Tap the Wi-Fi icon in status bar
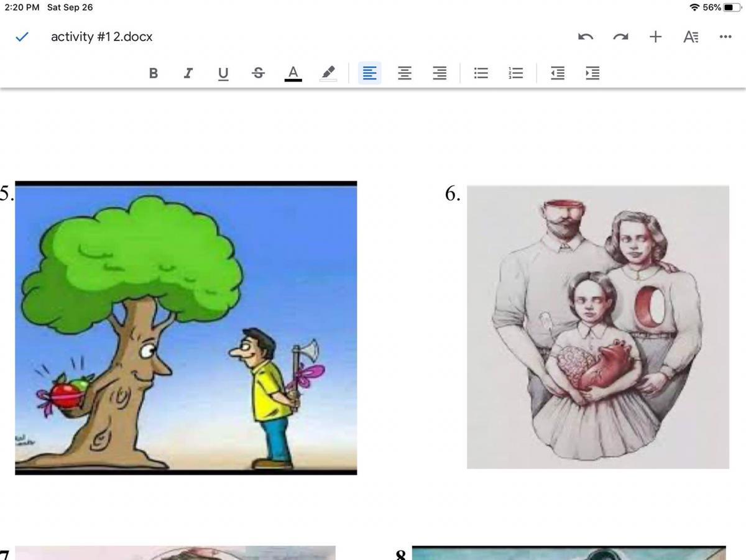The width and height of the screenshot is (746, 560). [694, 7]
